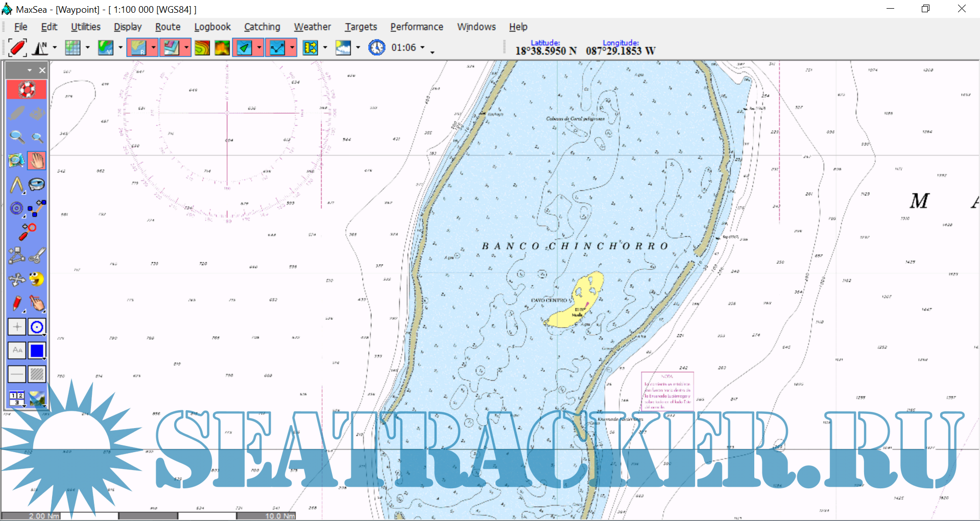Close the floating tool palette
This screenshot has width=980, height=521.
tap(42, 70)
